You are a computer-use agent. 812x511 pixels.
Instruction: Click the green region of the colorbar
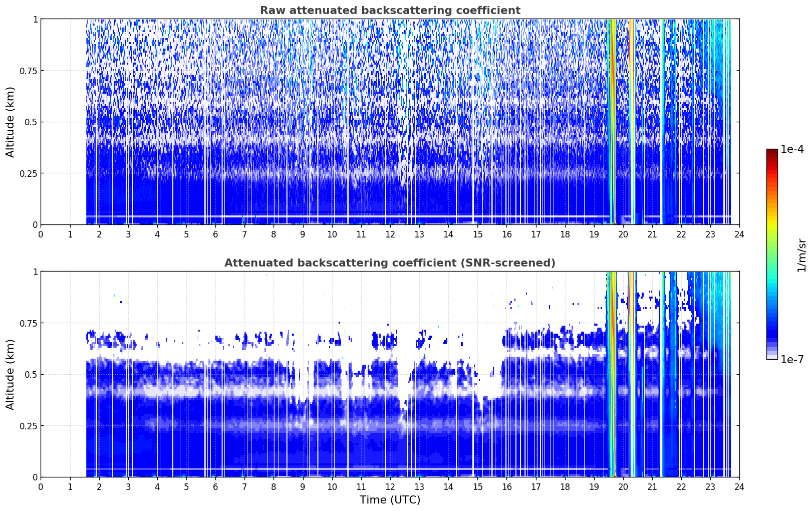pos(772,250)
